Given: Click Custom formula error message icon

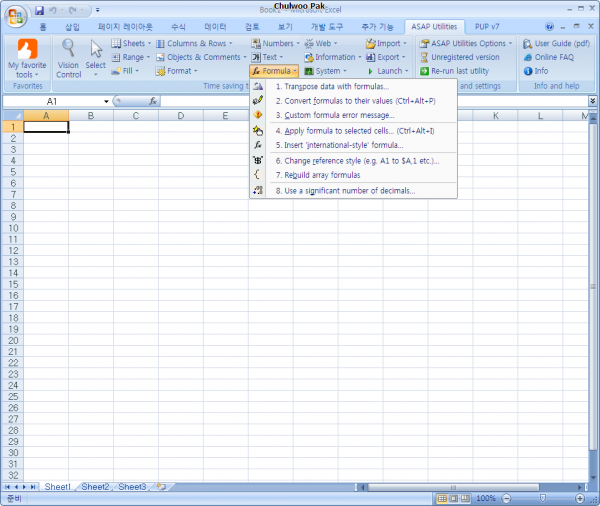Looking at the screenshot, I should 258,115.
